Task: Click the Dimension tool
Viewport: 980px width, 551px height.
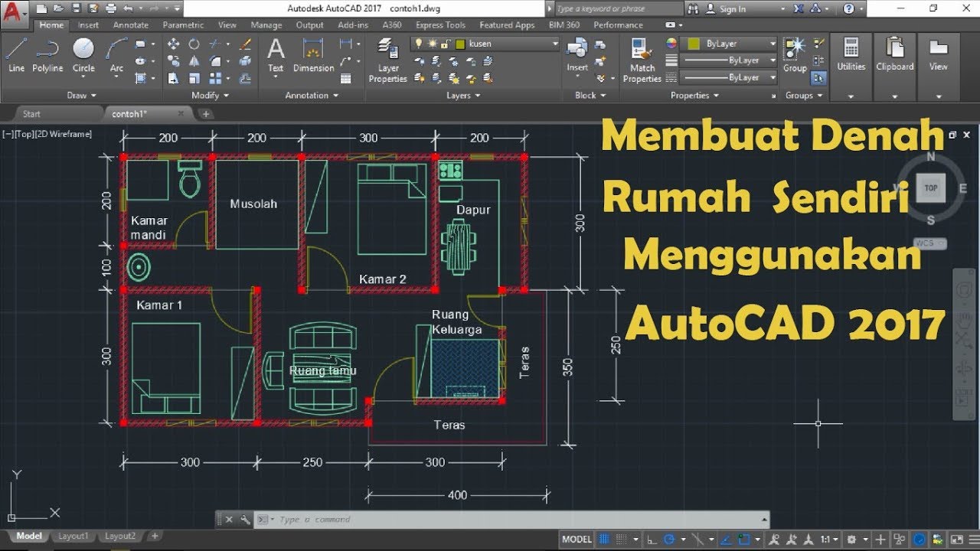Action: (314, 54)
